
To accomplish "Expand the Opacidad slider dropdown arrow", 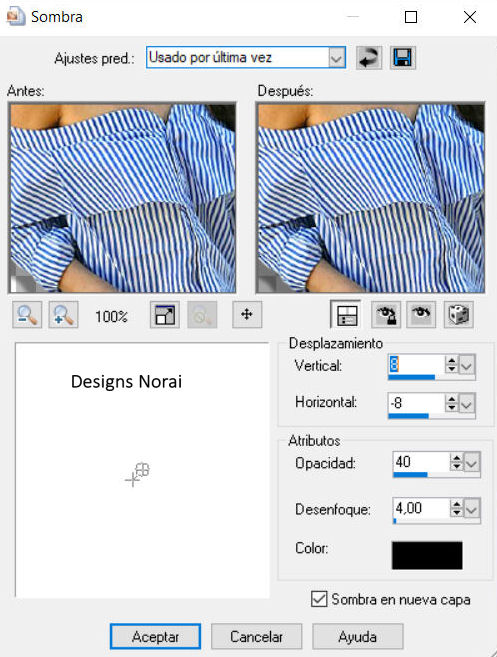I will tap(472, 463).
